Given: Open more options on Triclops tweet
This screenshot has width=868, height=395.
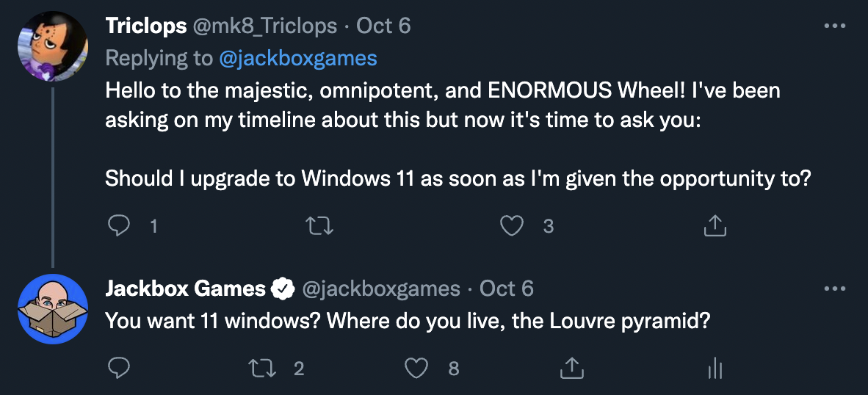Looking at the screenshot, I should coord(835,26).
